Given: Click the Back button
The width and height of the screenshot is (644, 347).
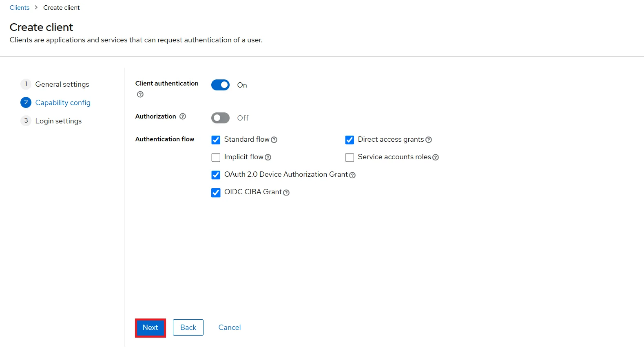Looking at the screenshot, I should 188,327.
